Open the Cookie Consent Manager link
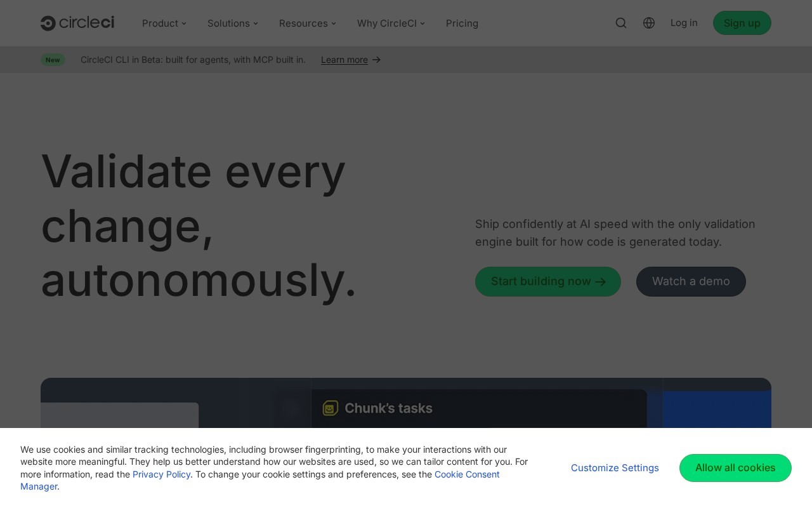The image size is (812, 508). pyautogui.click(x=260, y=480)
